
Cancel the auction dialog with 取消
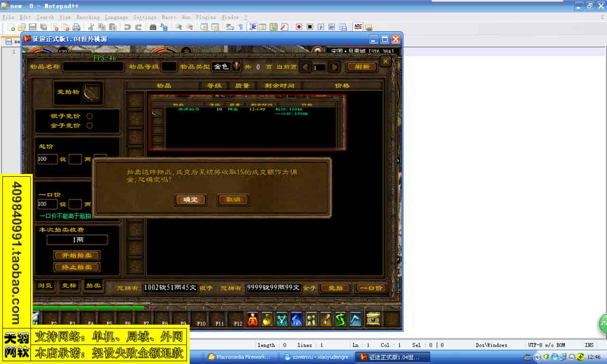tap(233, 200)
